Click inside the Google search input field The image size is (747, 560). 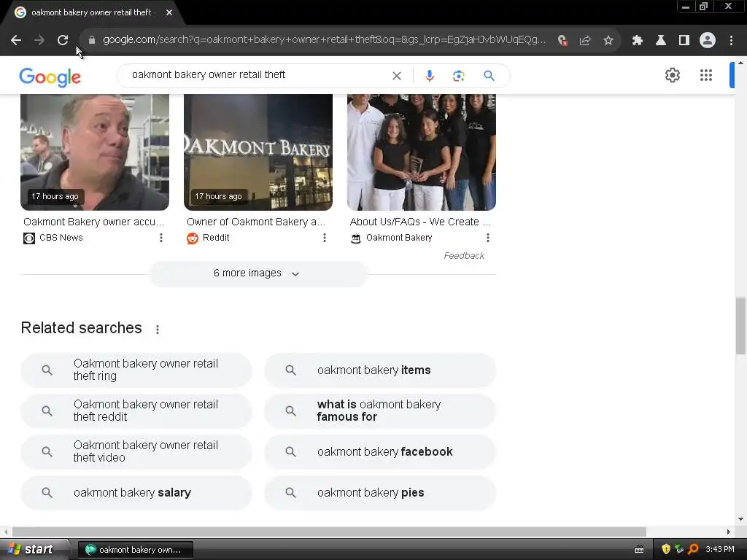click(258, 75)
